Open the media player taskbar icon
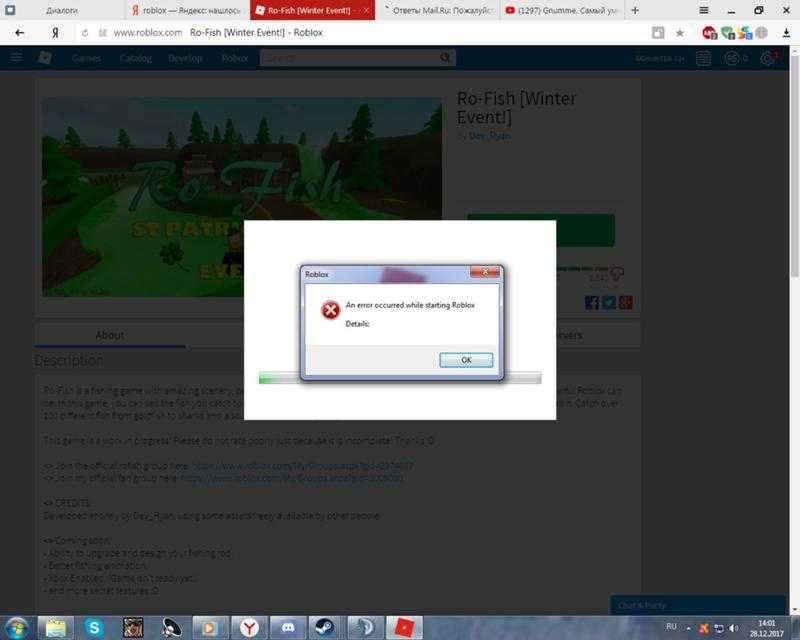The height and width of the screenshot is (640, 800). pyautogui.click(x=209, y=628)
